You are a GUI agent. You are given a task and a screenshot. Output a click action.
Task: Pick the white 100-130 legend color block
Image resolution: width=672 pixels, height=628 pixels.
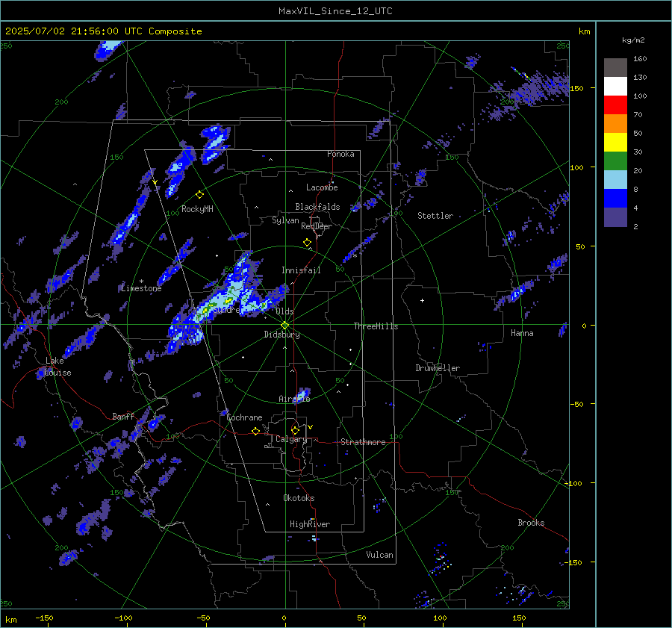tap(615, 87)
